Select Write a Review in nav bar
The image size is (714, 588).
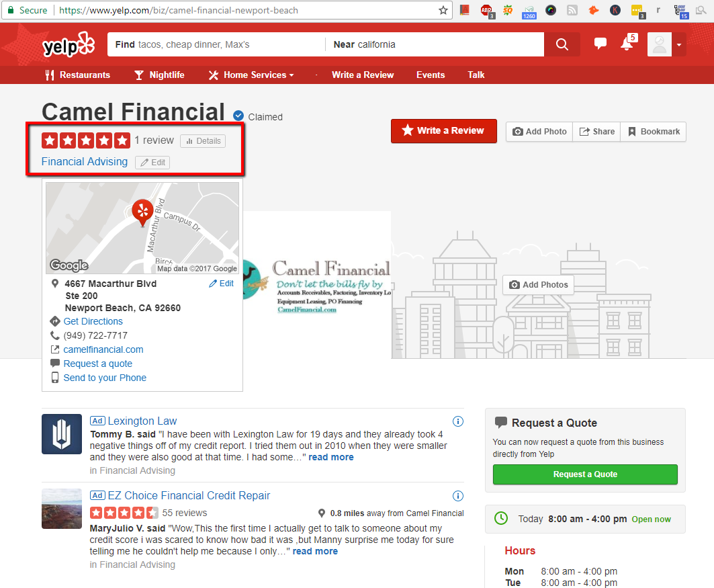(363, 75)
